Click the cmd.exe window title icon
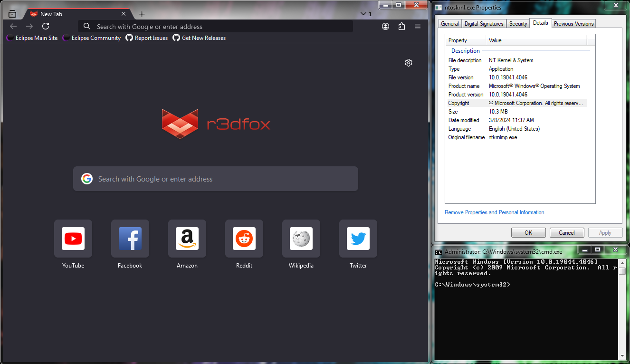630x364 pixels. pyautogui.click(x=439, y=252)
